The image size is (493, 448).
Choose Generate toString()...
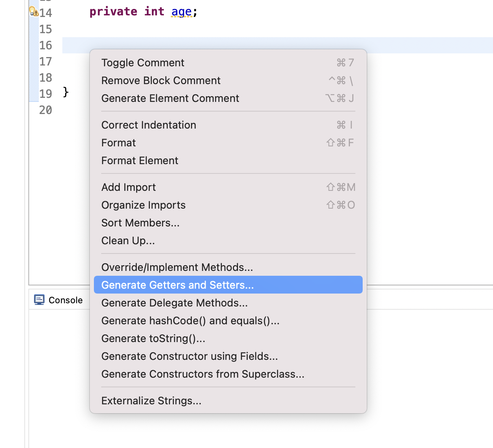[228, 338]
